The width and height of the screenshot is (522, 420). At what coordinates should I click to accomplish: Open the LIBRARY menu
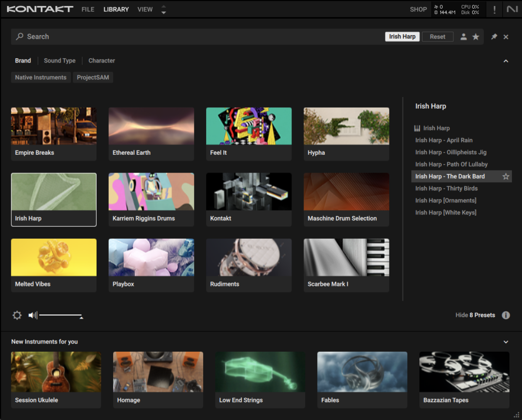(116, 9)
